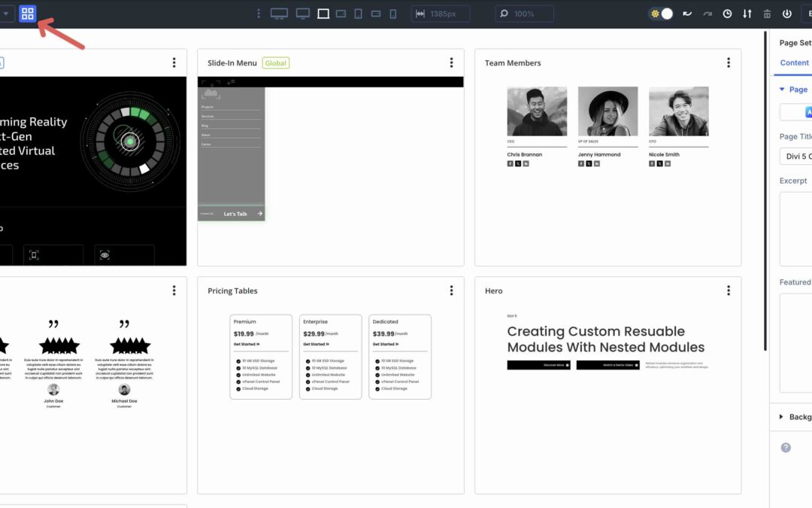This screenshot has width=812, height=508.
Task: Open the editing history clock icon
Action: coord(726,14)
